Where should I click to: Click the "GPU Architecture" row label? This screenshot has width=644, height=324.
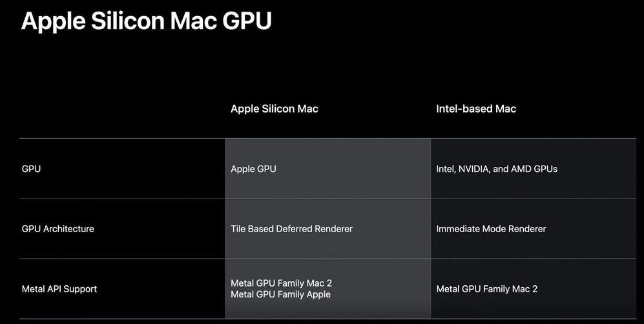point(57,229)
